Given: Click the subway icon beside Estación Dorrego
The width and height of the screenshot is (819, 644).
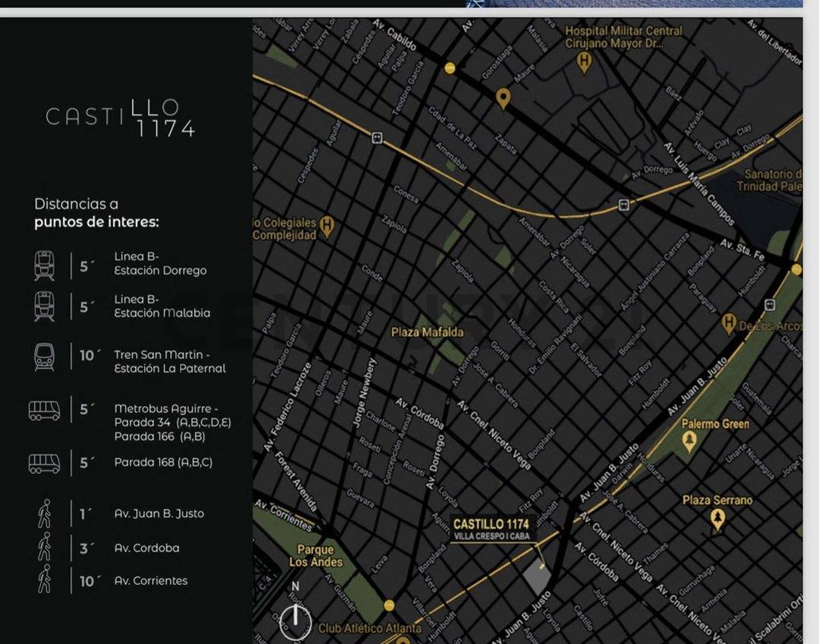Looking at the screenshot, I should point(45,265).
